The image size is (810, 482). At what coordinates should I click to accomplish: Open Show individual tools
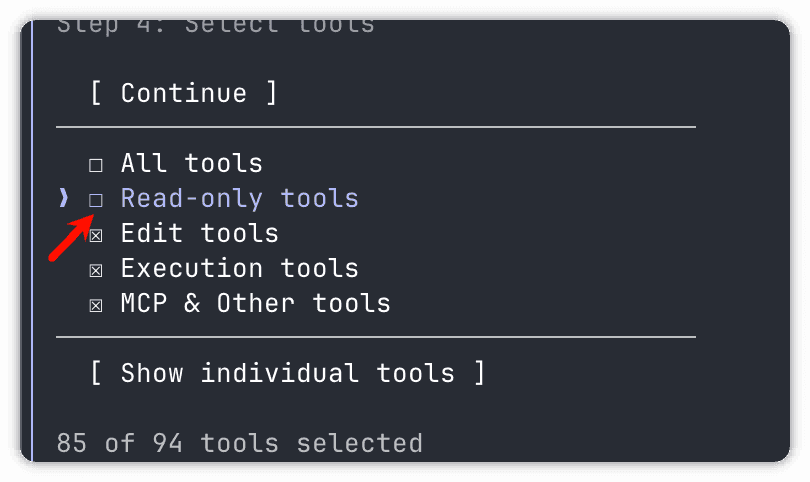tap(287, 373)
